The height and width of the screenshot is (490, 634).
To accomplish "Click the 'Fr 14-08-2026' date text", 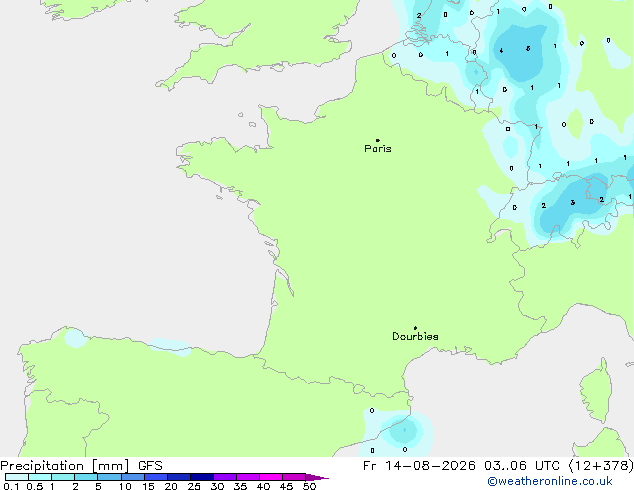I will pos(419,466).
